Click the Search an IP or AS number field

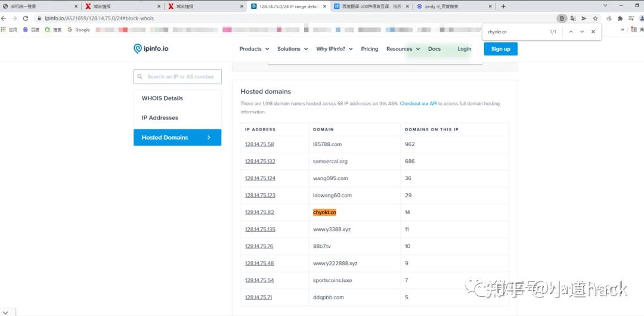click(x=178, y=76)
